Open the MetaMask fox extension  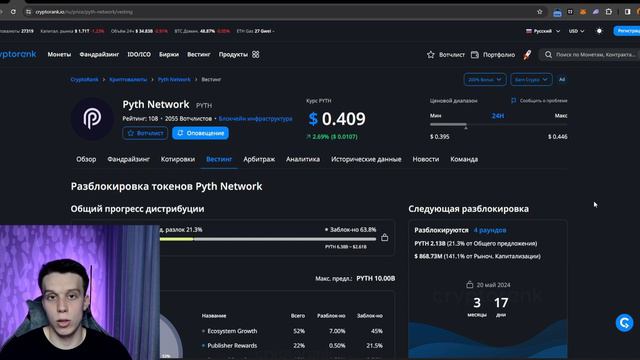pos(583,12)
